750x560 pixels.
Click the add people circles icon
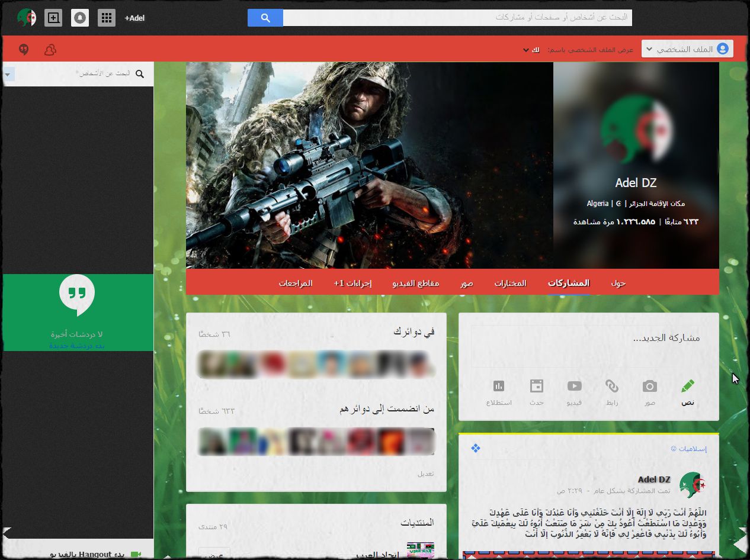(x=50, y=49)
